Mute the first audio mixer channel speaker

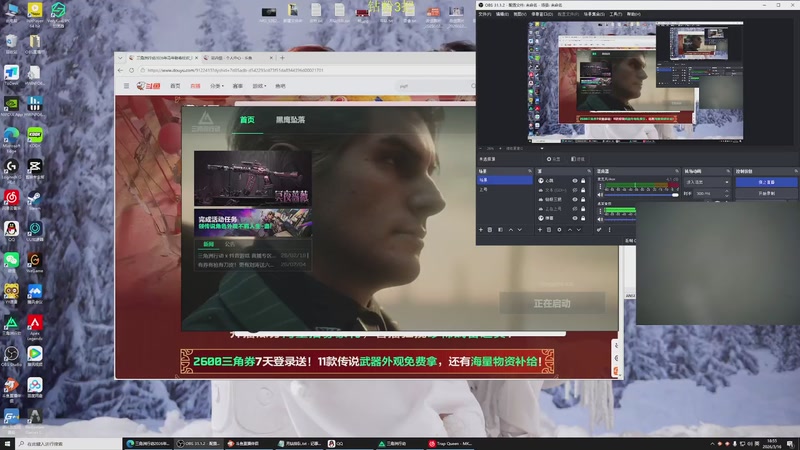pyautogui.click(x=601, y=195)
